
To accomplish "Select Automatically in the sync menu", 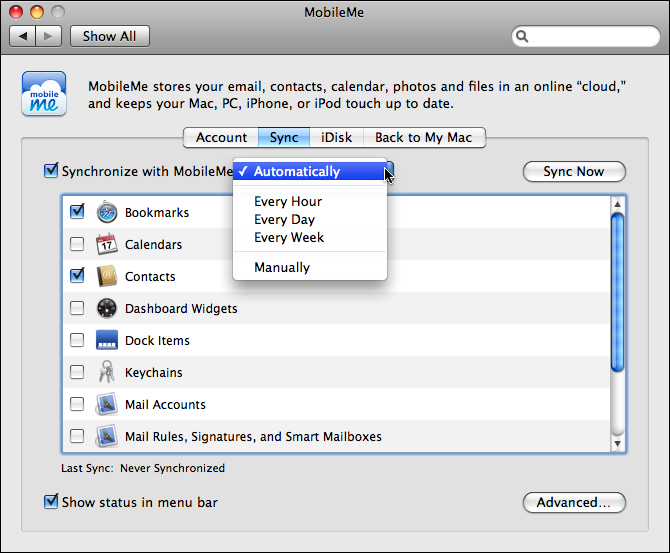I will [x=310, y=171].
